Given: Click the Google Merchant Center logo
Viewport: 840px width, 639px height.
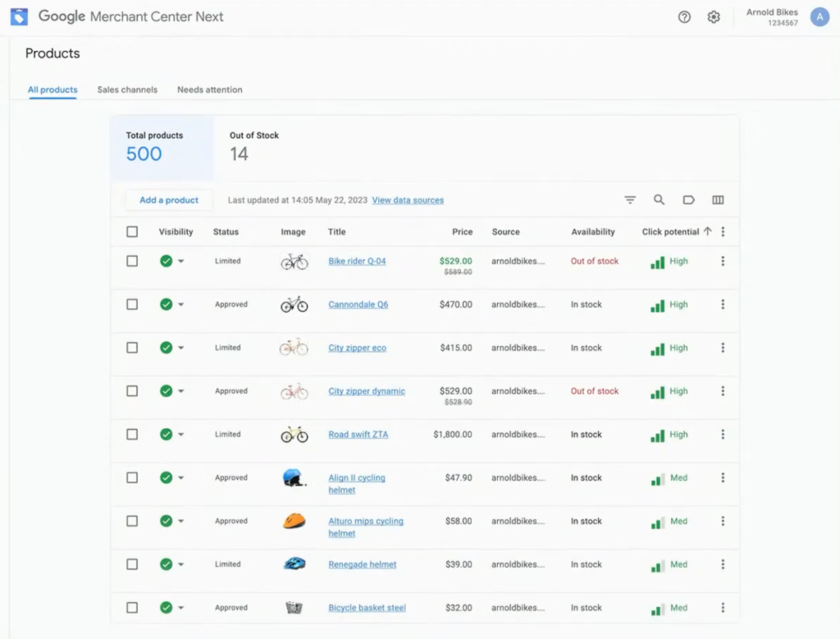Looking at the screenshot, I should click(x=20, y=17).
